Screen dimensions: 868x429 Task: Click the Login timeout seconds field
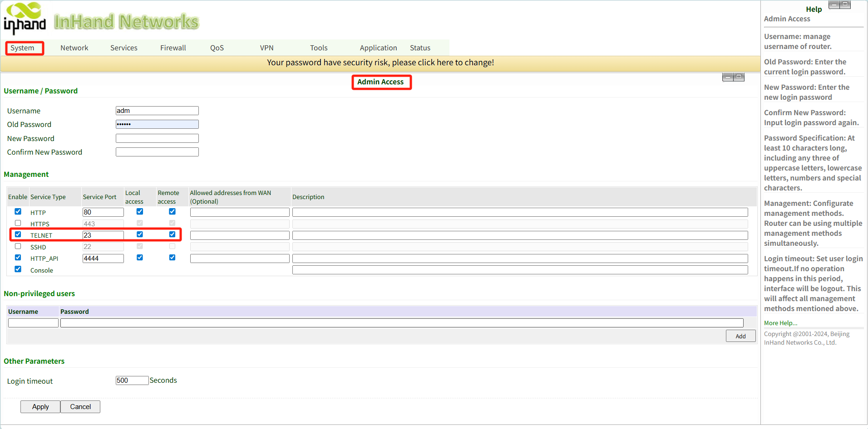pyautogui.click(x=132, y=380)
